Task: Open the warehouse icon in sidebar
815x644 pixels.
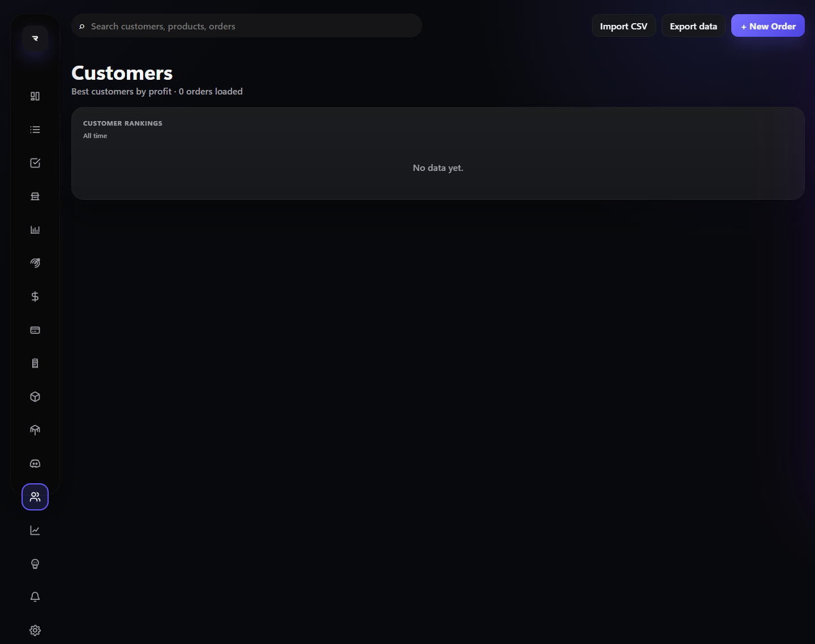Action: [35, 430]
